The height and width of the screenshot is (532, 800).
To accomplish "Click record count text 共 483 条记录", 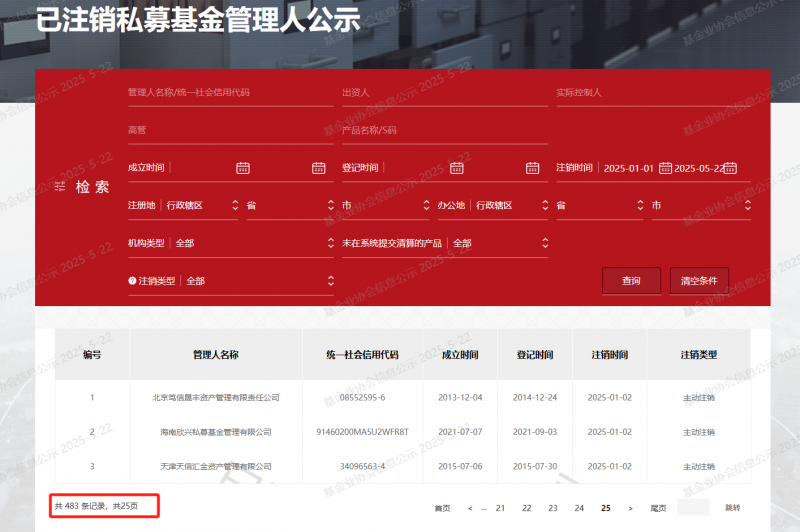I will (x=80, y=506).
